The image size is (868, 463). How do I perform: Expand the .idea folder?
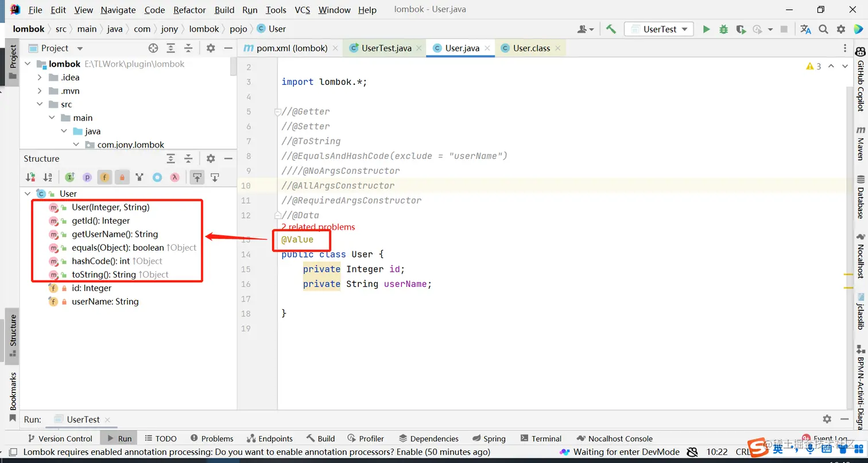pos(40,77)
